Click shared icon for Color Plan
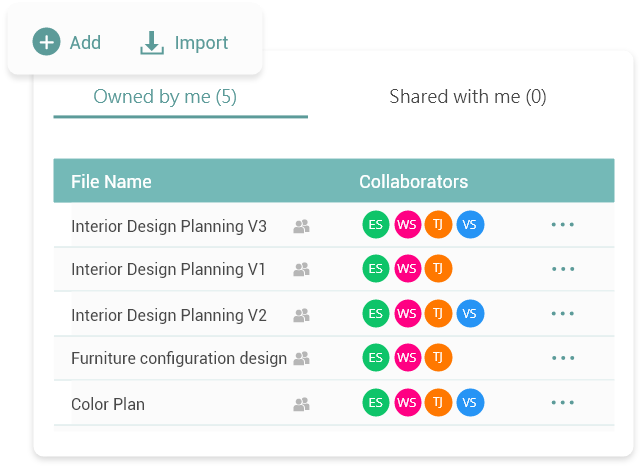The width and height of the screenshot is (643, 469). tap(301, 404)
